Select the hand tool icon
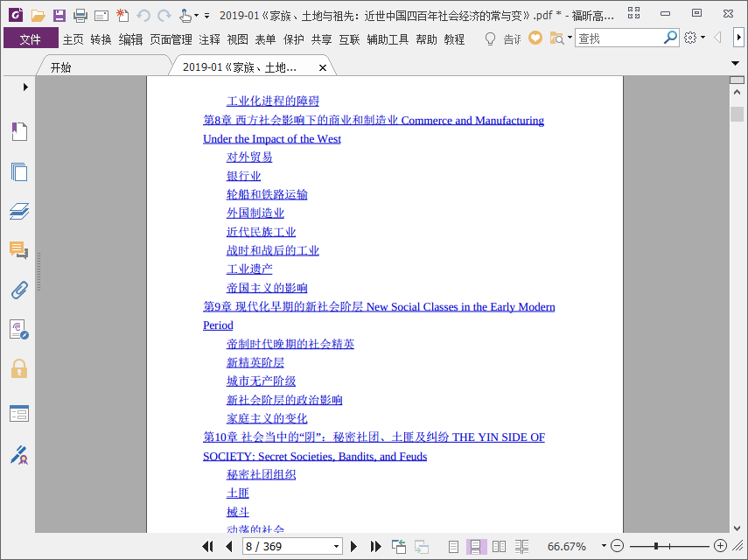 [x=185, y=16]
